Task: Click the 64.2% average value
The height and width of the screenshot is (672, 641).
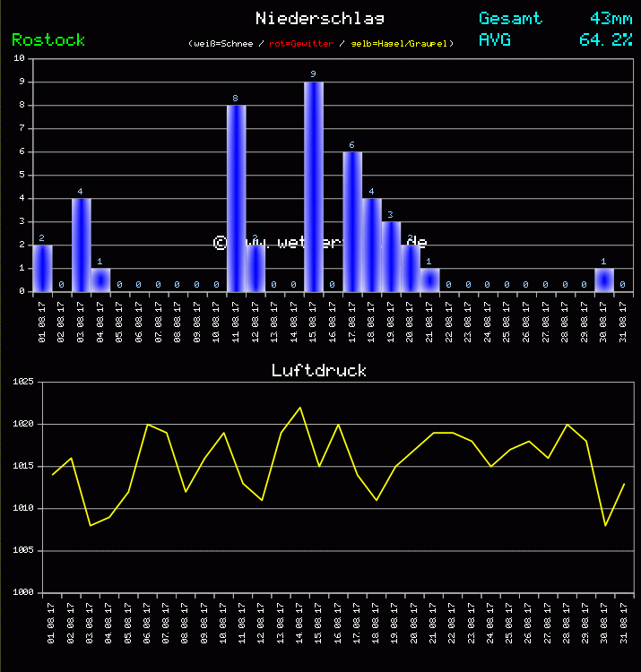Action: [x=605, y=40]
